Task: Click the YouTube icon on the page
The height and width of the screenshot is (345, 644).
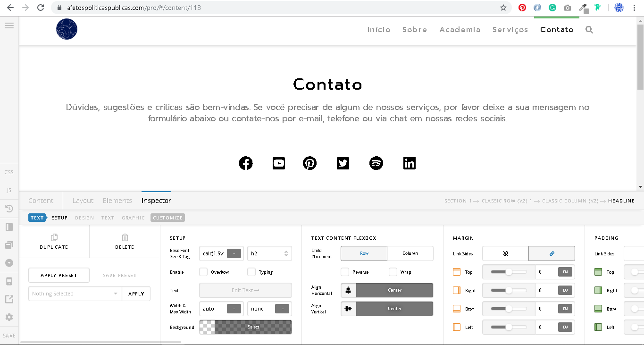Action: (279, 163)
